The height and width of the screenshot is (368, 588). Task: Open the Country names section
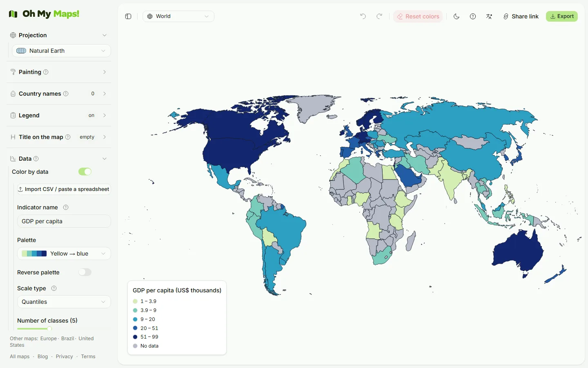pyautogui.click(x=59, y=94)
